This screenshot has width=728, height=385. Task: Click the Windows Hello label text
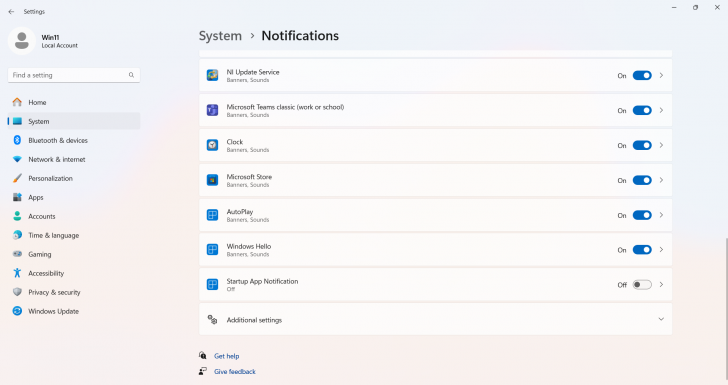[249, 246]
